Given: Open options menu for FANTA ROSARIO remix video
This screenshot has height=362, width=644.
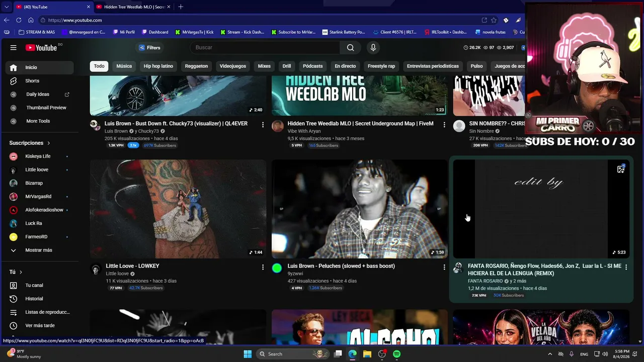Looking at the screenshot, I should 626,267.
